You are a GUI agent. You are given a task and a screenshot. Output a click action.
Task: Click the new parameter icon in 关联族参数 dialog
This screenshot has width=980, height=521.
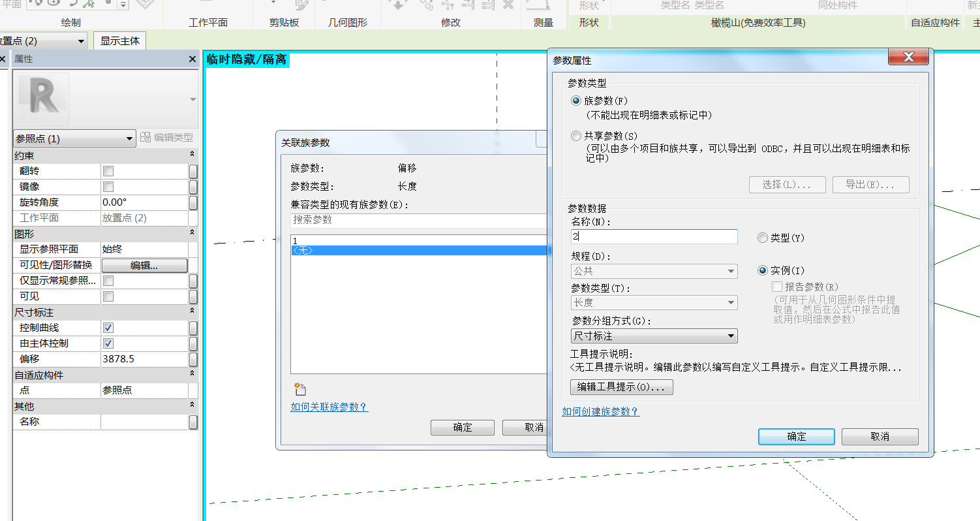pos(300,390)
